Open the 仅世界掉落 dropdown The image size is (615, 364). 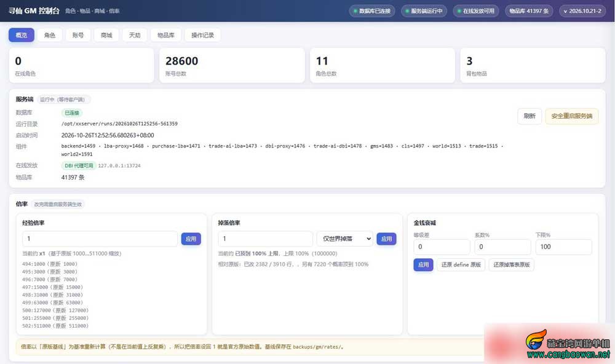click(345, 239)
